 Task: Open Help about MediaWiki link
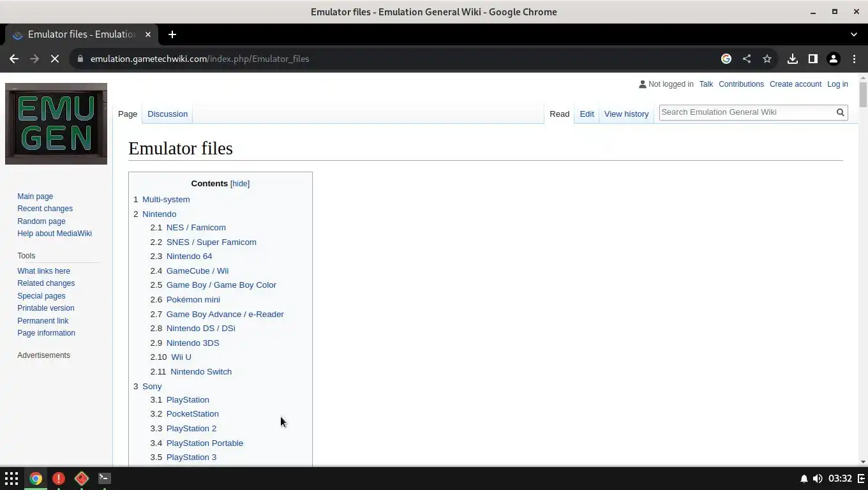(x=54, y=234)
